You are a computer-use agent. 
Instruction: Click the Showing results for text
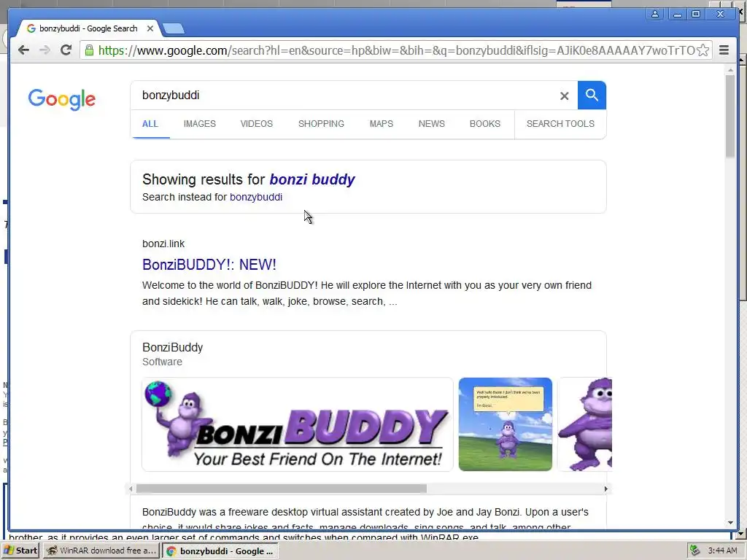tap(204, 179)
